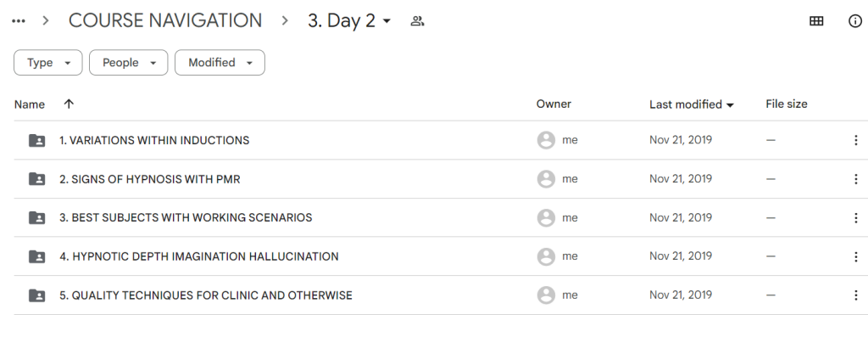Click the shared people icon beside Day 2
Viewport: 868px width, 337px height.
click(417, 21)
